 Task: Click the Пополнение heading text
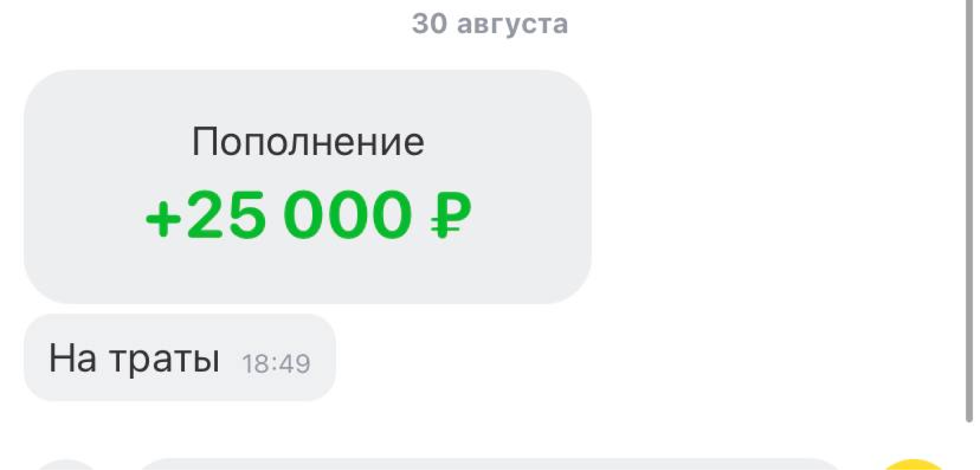pos(308,142)
